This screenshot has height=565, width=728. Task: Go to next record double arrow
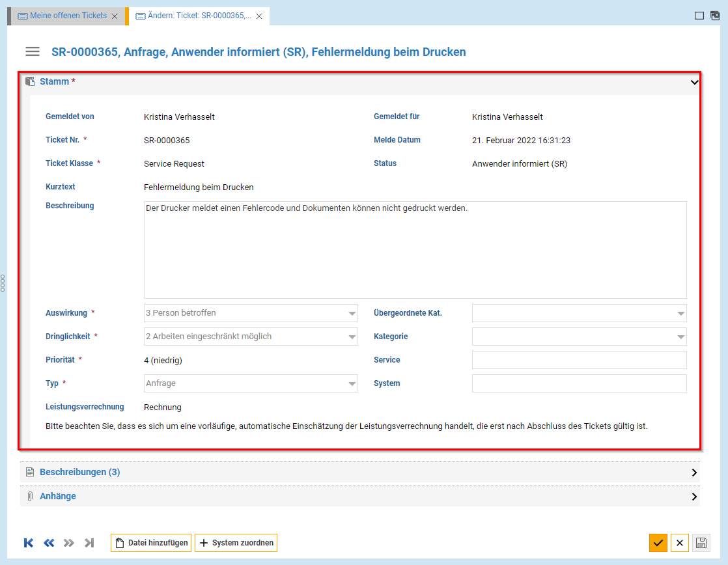pyautogui.click(x=69, y=543)
